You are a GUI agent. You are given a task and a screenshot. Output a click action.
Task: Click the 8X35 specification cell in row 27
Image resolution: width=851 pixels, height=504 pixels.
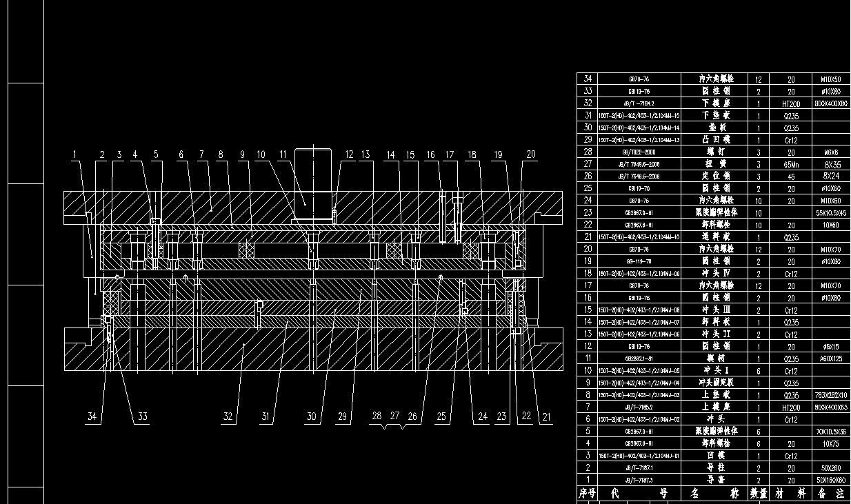[x=832, y=164]
